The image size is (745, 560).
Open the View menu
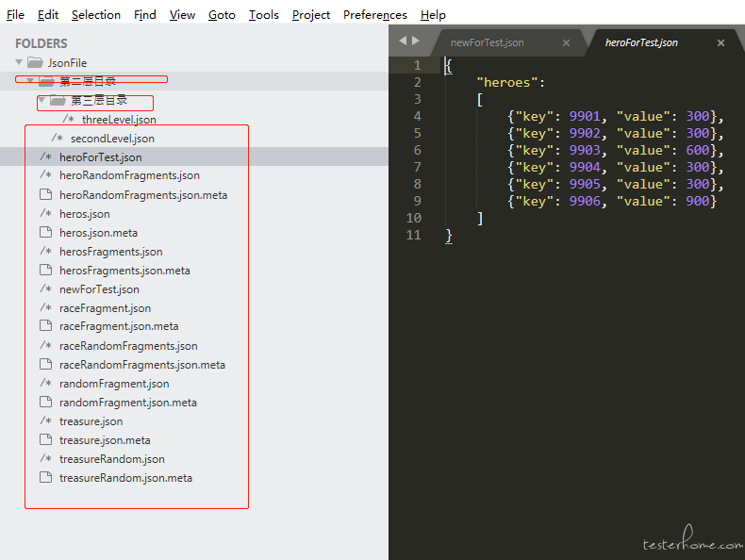click(x=182, y=15)
